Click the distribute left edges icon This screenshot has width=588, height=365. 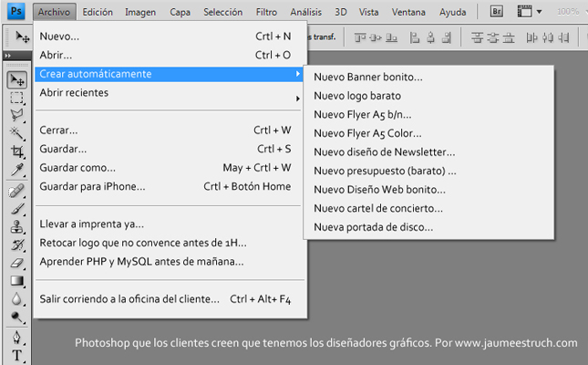coord(531,37)
